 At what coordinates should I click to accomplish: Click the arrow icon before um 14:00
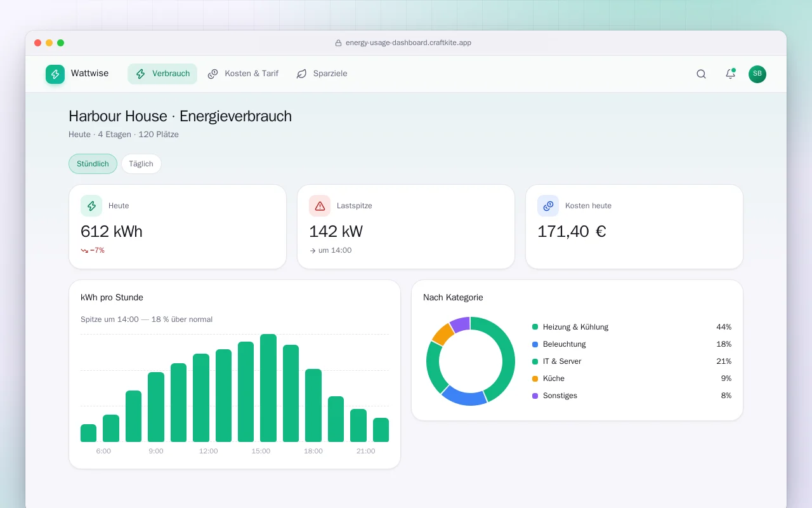tap(313, 250)
